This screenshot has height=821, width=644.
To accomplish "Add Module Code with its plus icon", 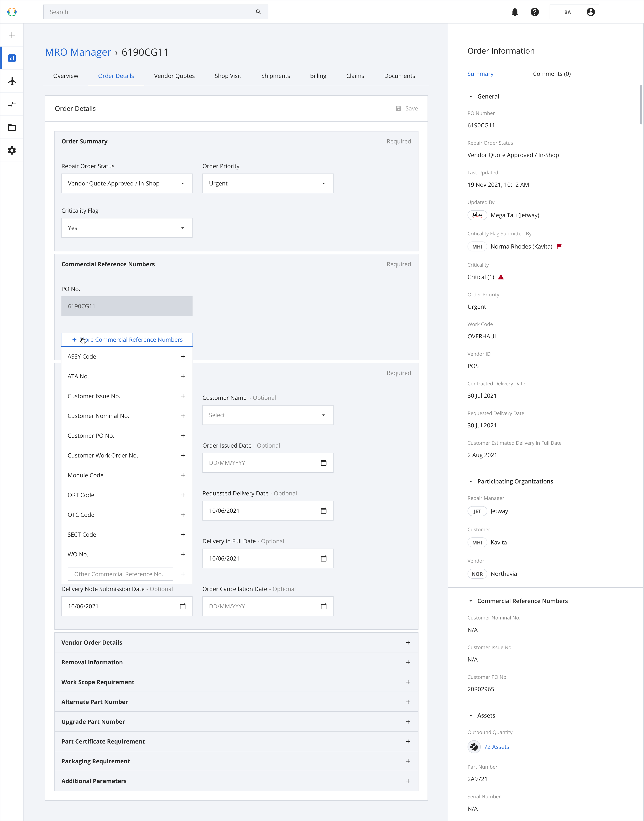I will pos(183,475).
